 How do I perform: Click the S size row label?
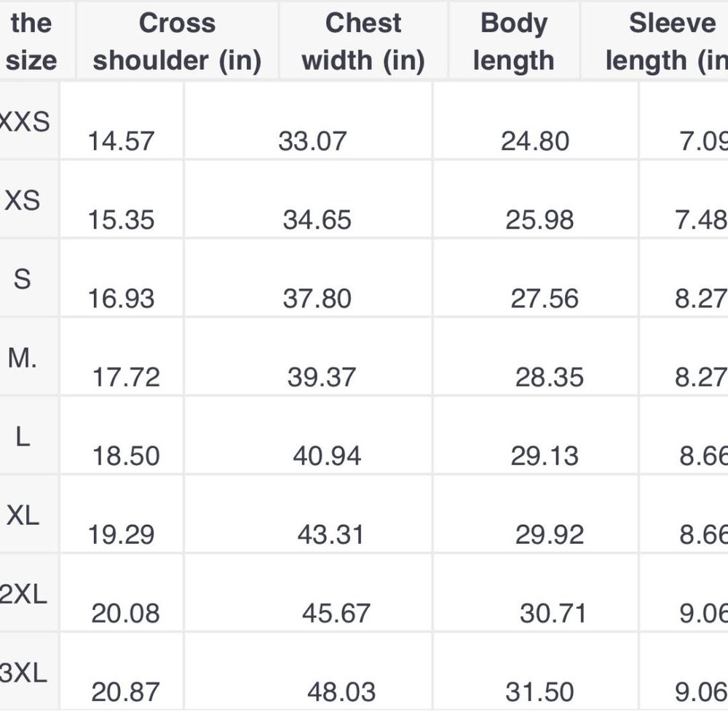click(x=23, y=280)
